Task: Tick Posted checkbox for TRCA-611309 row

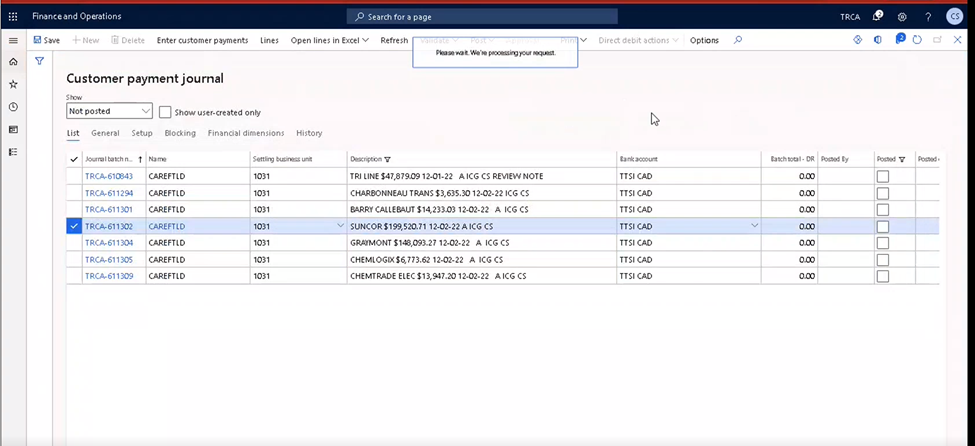Action: [x=882, y=276]
